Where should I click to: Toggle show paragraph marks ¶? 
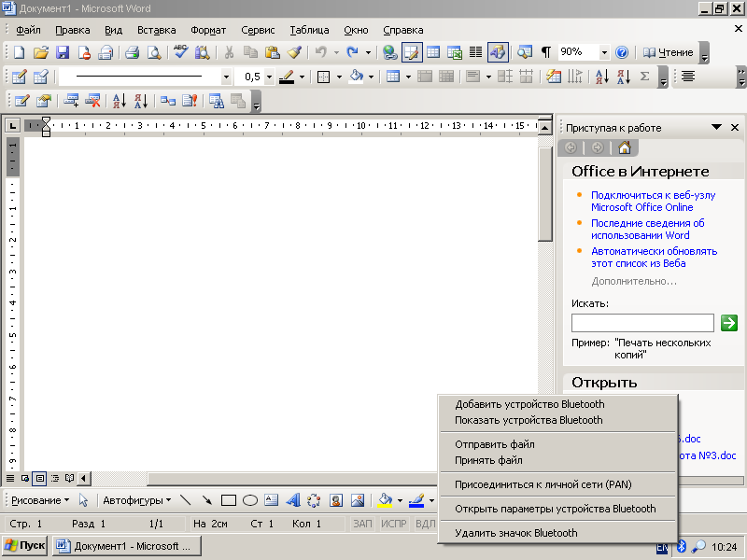(x=546, y=52)
